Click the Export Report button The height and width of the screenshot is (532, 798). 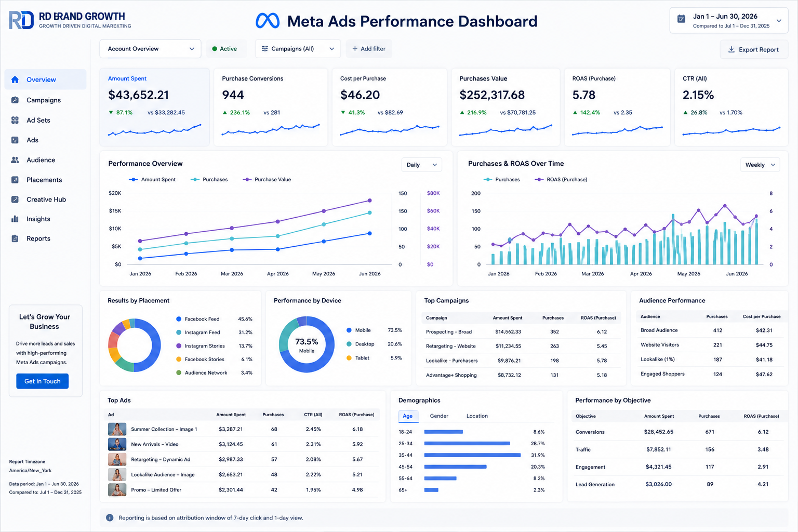(x=754, y=49)
